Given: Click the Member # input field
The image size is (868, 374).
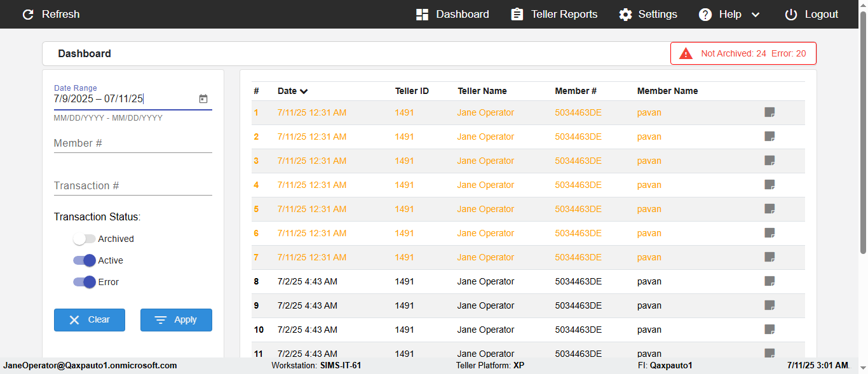Looking at the screenshot, I should (x=133, y=144).
